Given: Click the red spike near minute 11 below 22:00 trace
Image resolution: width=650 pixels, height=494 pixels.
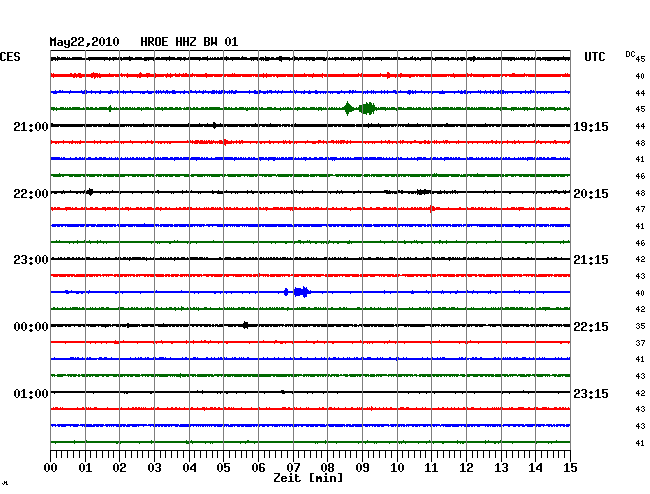Looking at the screenshot, I should pyautogui.click(x=432, y=208).
